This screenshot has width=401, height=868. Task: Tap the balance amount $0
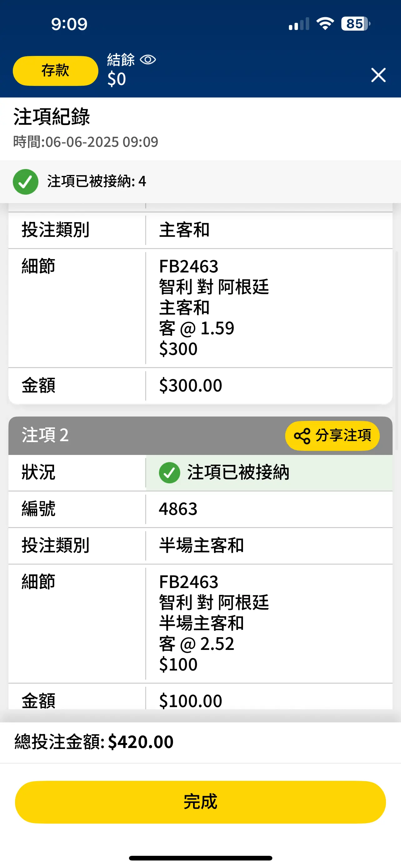pos(116,79)
